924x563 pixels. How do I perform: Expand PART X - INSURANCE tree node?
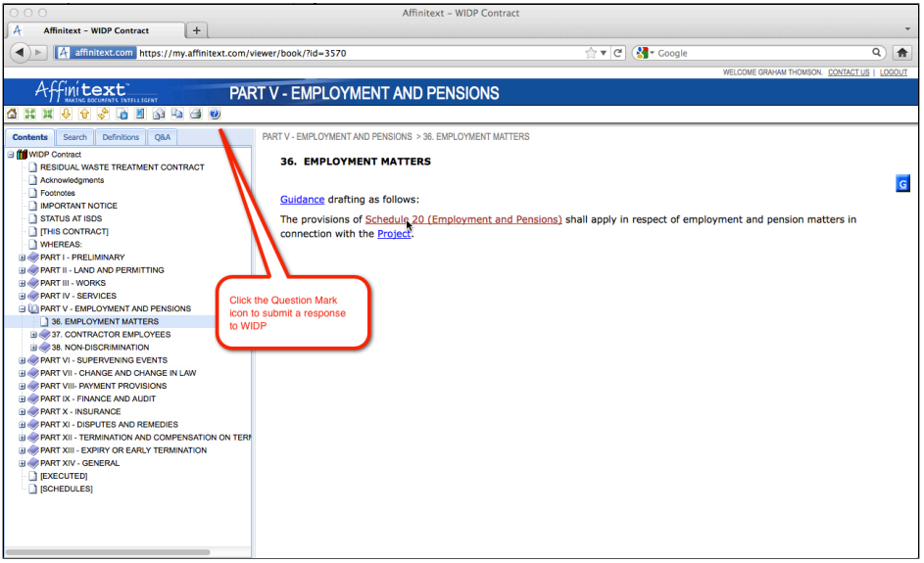pos(23,412)
